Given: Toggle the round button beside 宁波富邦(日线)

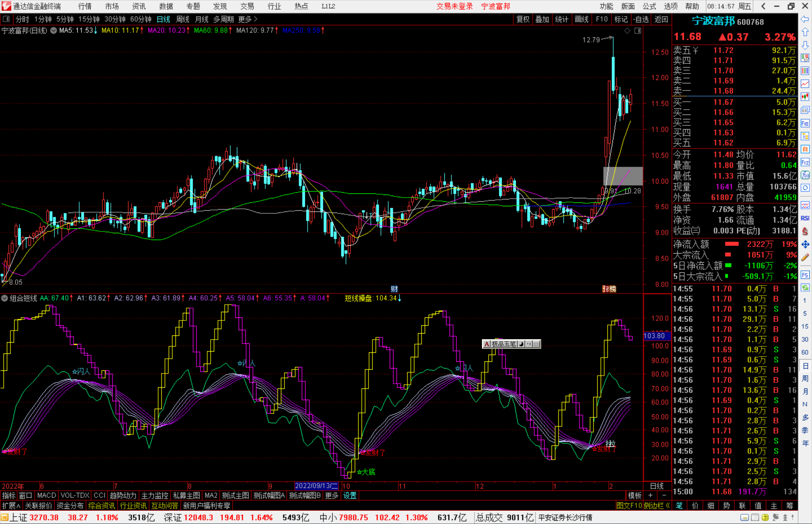Looking at the screenshot, I should point(54,30).
